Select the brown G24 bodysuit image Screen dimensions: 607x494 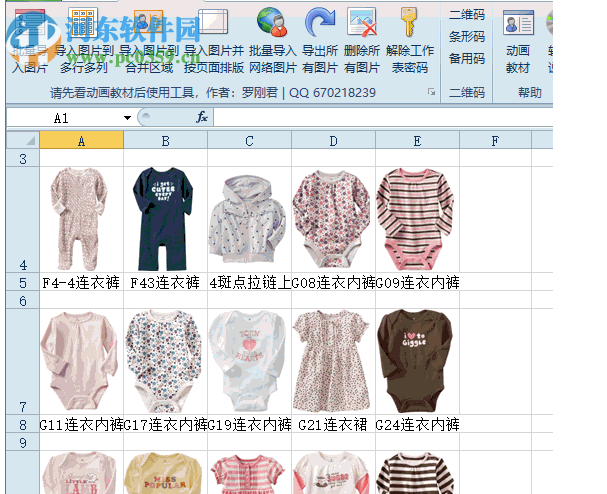(x=415, y=361)
